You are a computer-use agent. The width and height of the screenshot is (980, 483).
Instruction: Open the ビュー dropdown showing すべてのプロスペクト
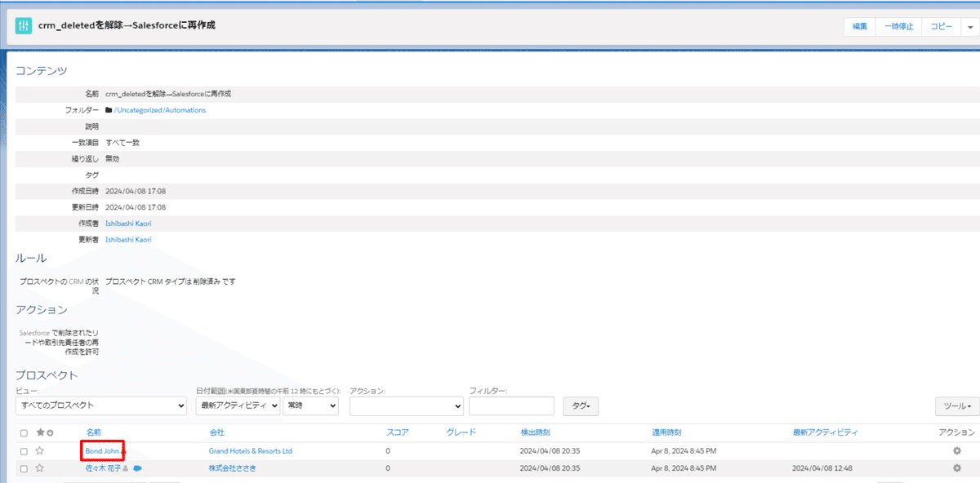click(101, 405)
